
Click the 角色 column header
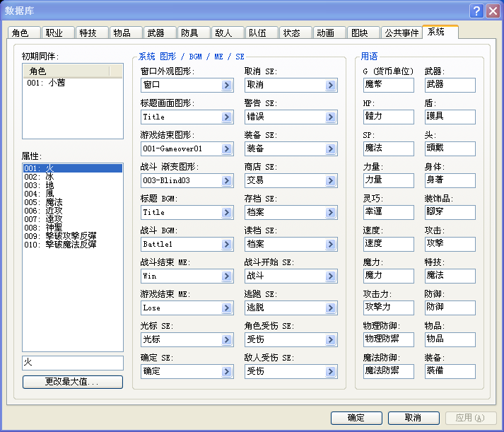(x=66, y=71)
